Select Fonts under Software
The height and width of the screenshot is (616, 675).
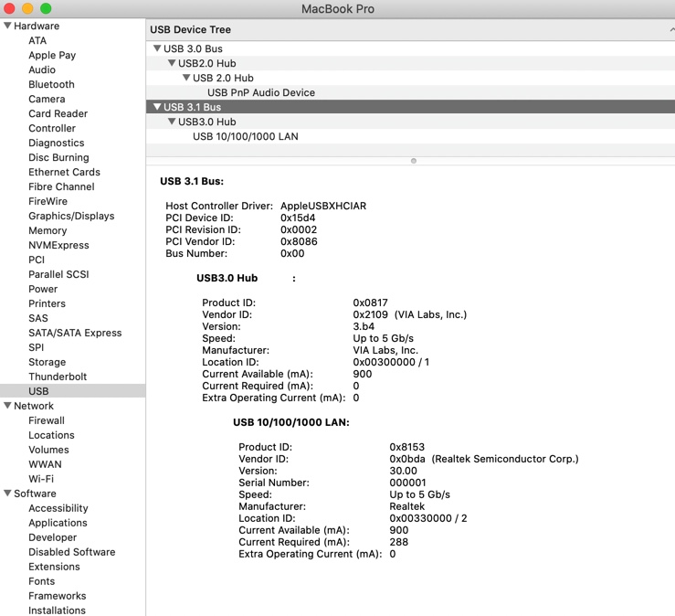point(41,581)
